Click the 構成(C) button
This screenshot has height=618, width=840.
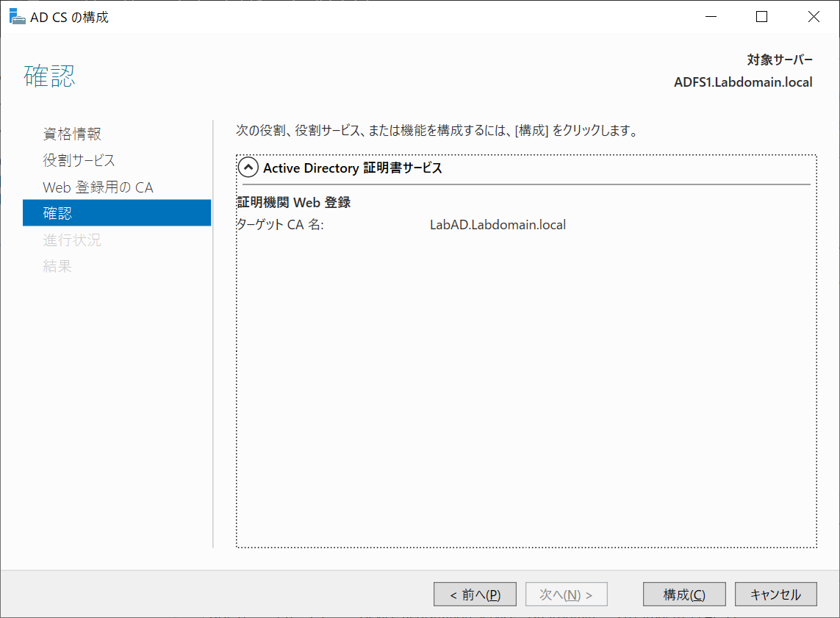(x=684, y=594)
